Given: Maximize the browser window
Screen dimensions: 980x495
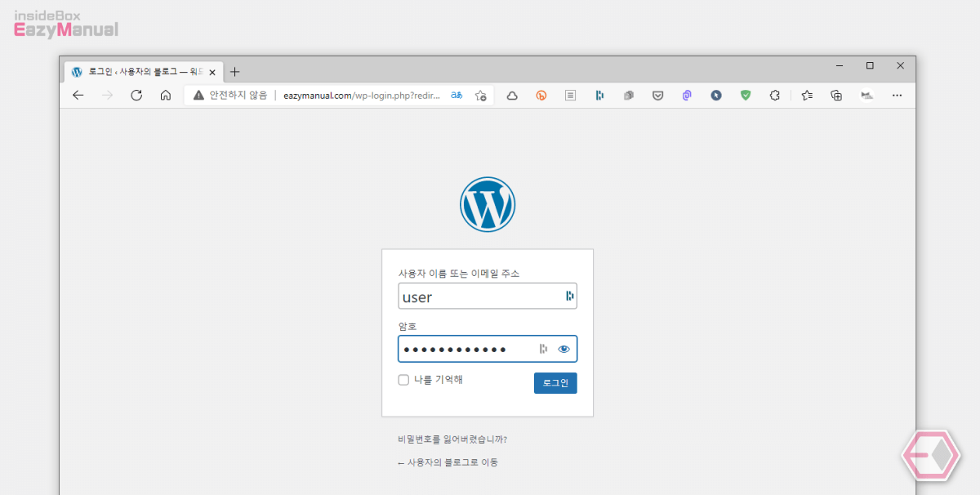Looking at the screenshot, I should point(870,65).
